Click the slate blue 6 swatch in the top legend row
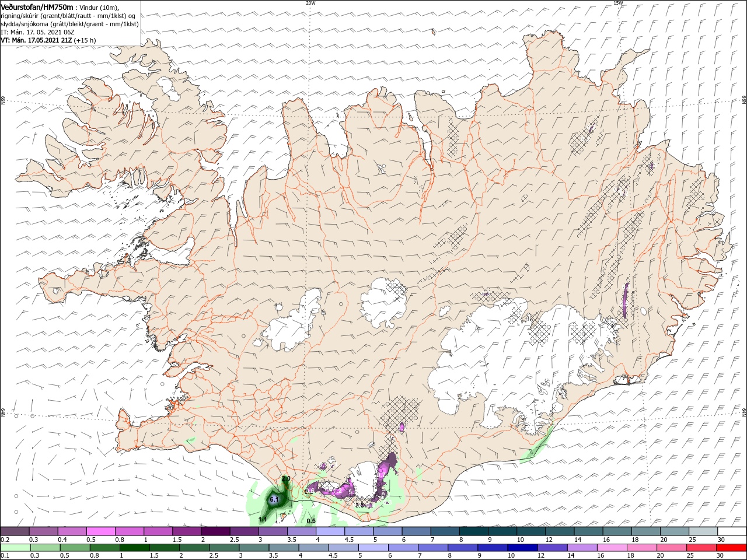747x560 pixels. 417,531
